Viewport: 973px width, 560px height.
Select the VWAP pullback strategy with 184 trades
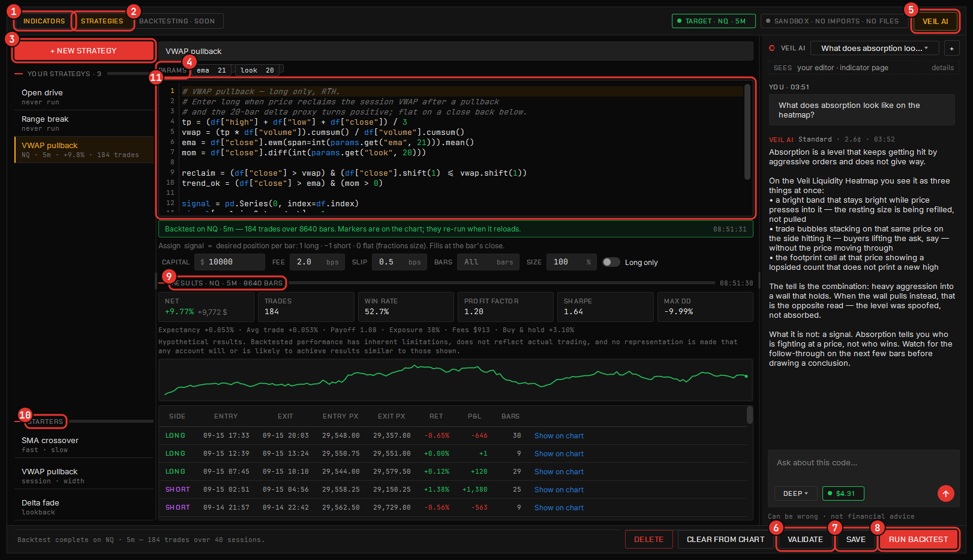(x=84, y=150)
